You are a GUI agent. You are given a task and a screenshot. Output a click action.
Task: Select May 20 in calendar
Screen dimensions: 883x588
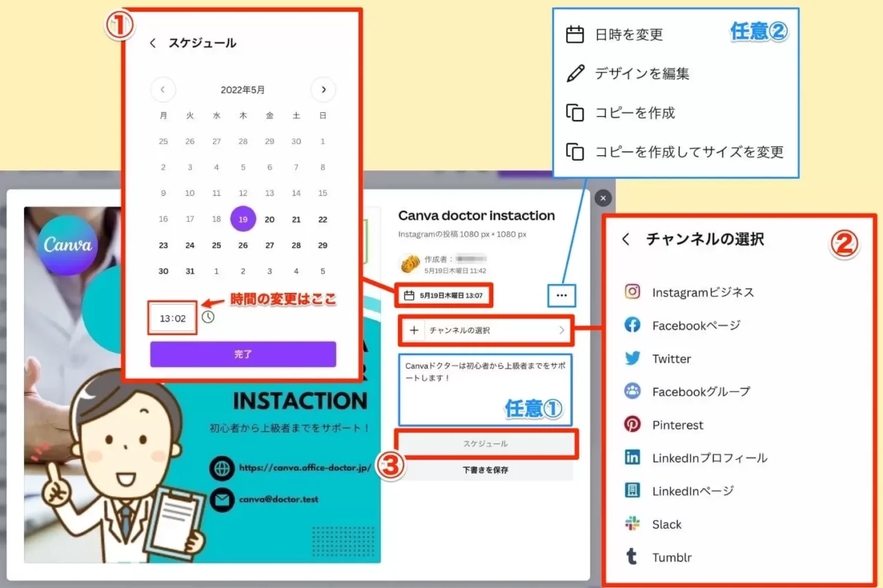pos(270,219)
